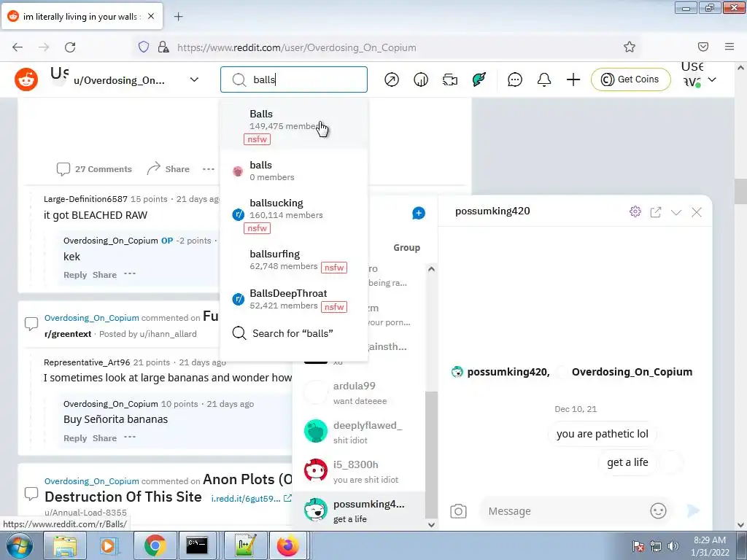Reload the page
Screen dimensions: 747x560
click(x=70, y=47)
